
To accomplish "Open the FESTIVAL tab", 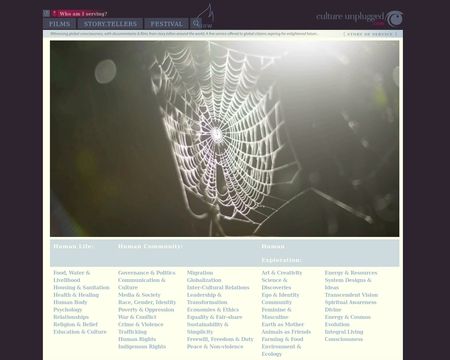I will point(166,24).
